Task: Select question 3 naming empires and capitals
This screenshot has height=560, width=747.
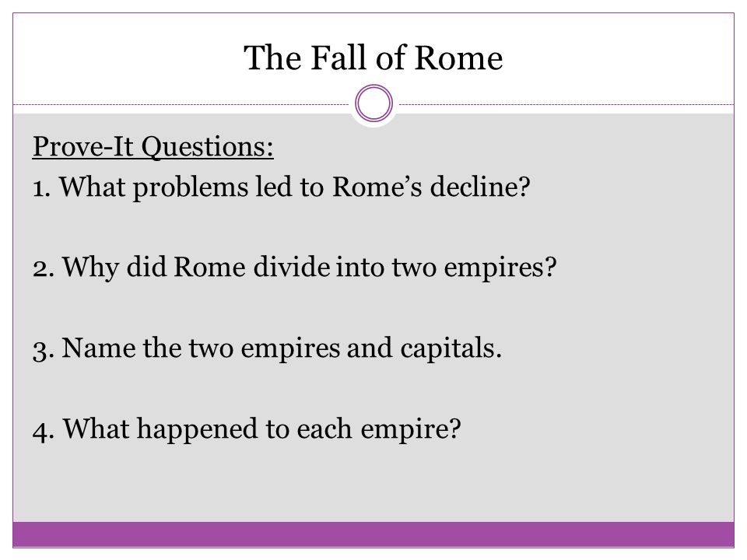Action: tap(267, 348)
